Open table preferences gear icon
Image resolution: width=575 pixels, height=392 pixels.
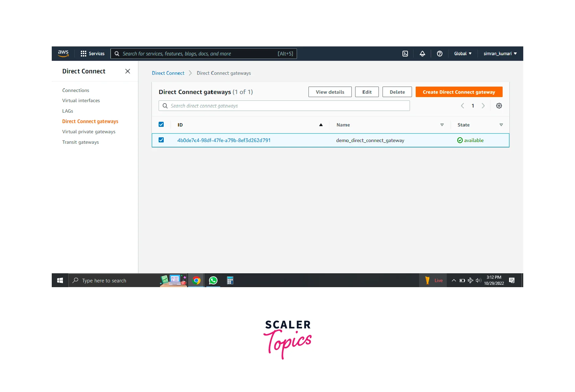499,106
